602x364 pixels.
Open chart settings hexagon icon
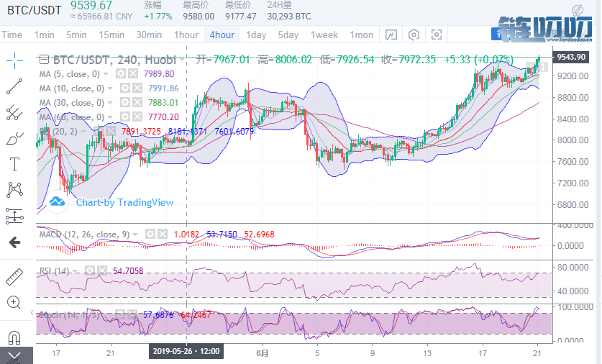(414, 35)
